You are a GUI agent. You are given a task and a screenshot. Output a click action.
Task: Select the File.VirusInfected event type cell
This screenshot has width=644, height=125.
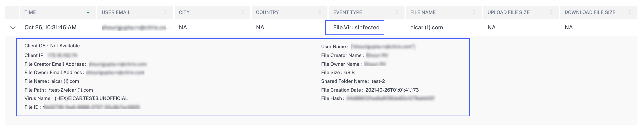356,28
